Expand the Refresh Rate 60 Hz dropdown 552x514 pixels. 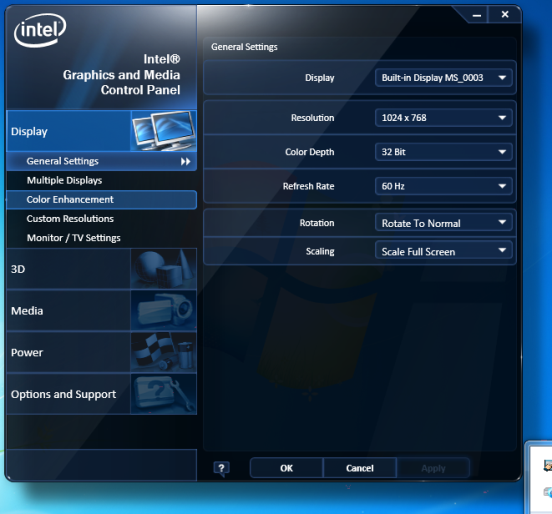pyautogui.click(x=444, y=186)
